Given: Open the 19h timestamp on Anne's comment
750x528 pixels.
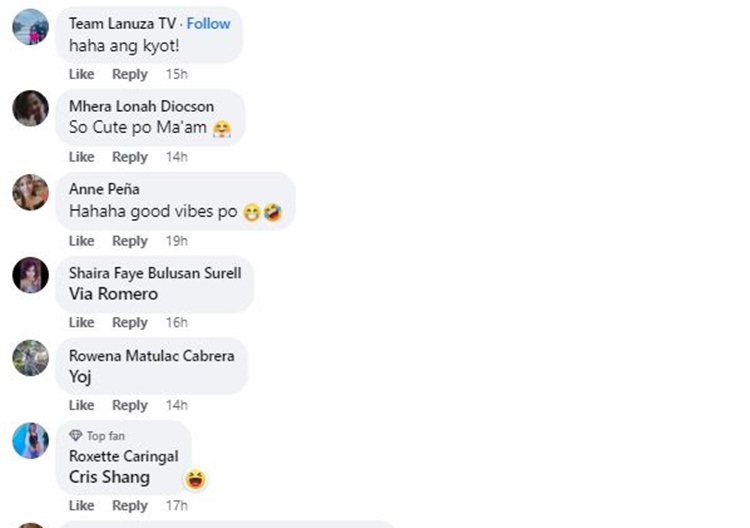Looking at the screenshot, I should (176, 241).
